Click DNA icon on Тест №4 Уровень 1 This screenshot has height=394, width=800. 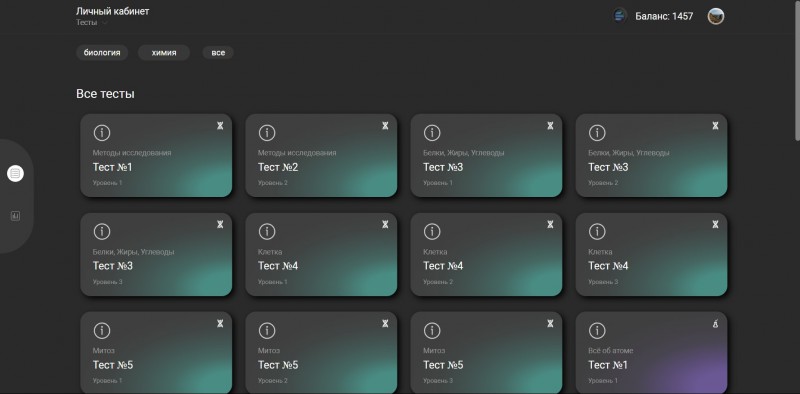click(385, 225)
